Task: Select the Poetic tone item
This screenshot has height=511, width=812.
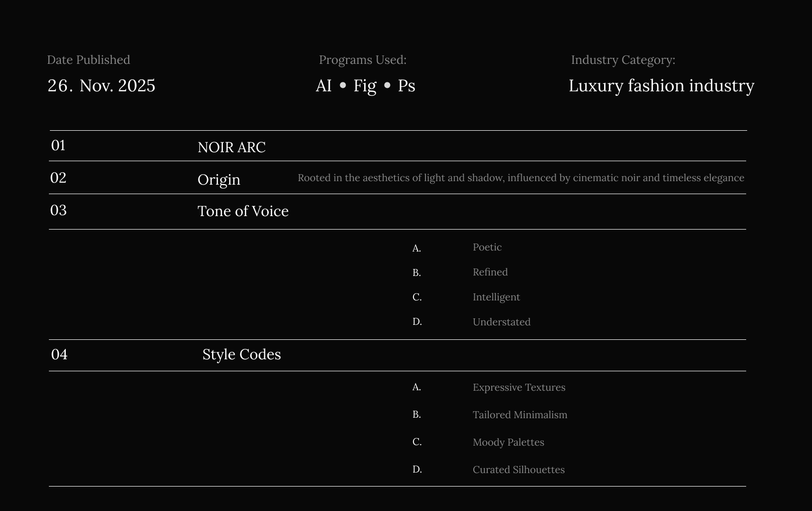Action: pyautogui.click(x=487, y=247)
